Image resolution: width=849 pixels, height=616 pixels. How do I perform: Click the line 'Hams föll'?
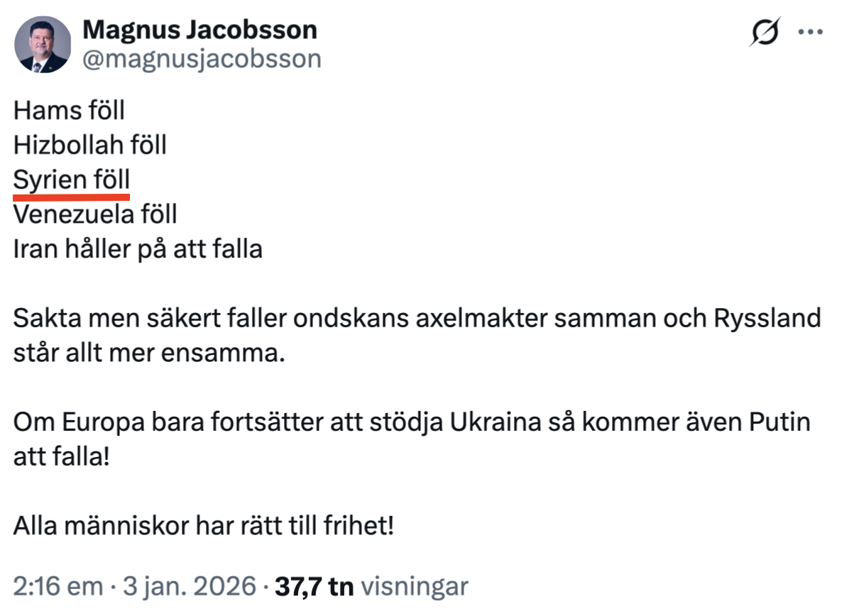[70, 111]
